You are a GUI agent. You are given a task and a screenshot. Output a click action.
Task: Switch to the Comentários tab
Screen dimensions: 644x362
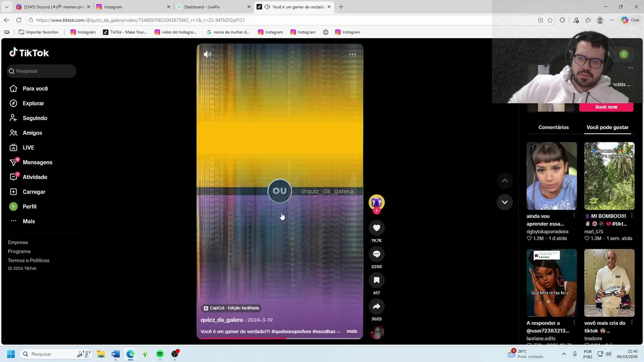(553, 127)
